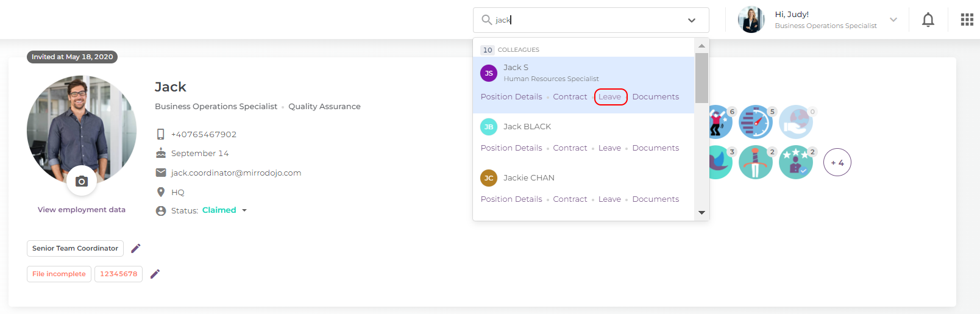
Task: Open the faded badge with count 0
Action: click(797, 121)
